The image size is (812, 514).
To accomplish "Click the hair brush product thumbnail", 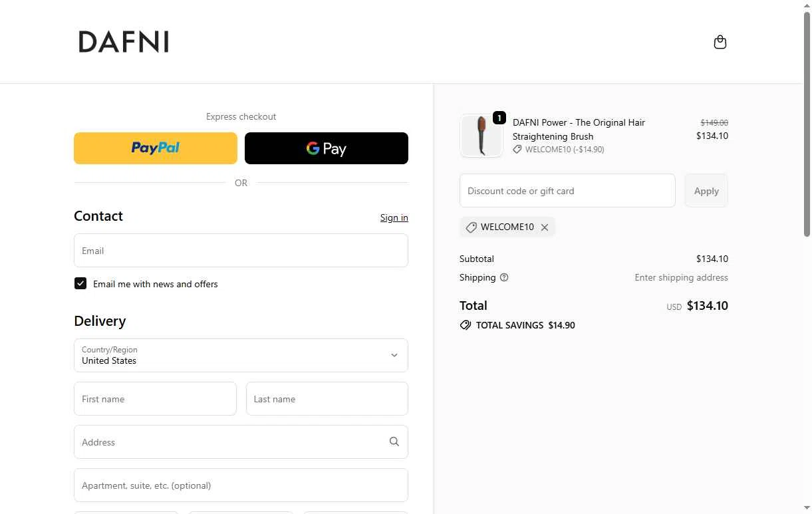I will pyautogui.click(x=481, y=136).
